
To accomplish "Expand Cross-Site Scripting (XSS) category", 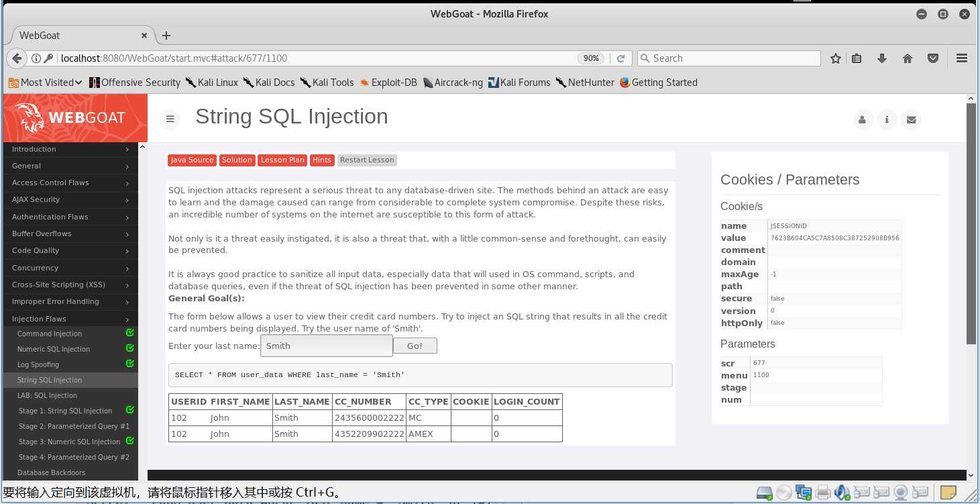I will (x=70, y=285).
